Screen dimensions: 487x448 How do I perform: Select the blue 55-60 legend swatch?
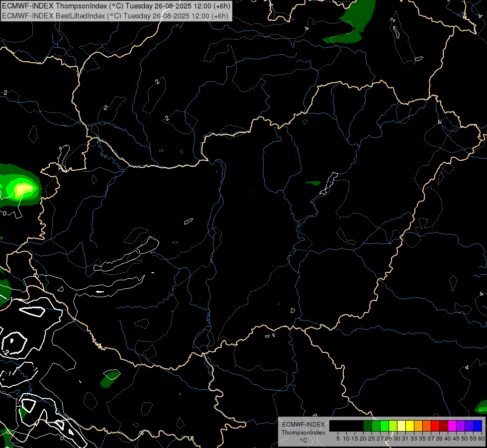coord(478,426)
